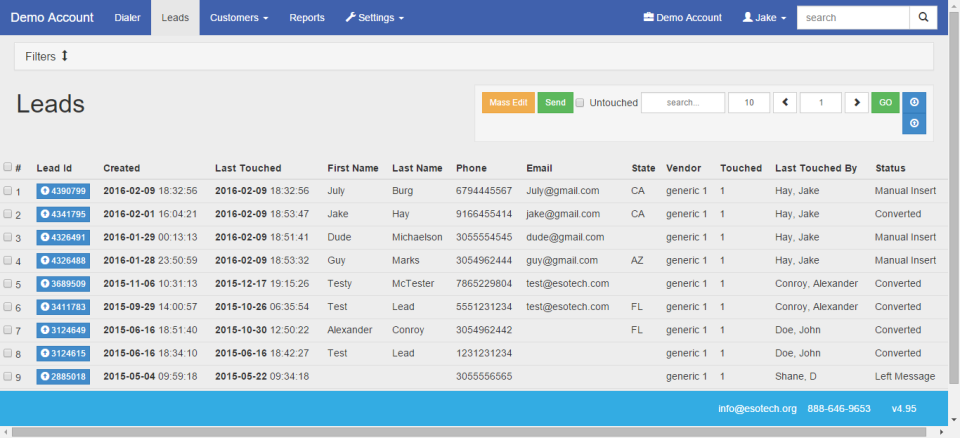This screenshot has height=438, width=960.
Task: Click the July@gmail.com email cell
Action: click(x=563, y=191)
